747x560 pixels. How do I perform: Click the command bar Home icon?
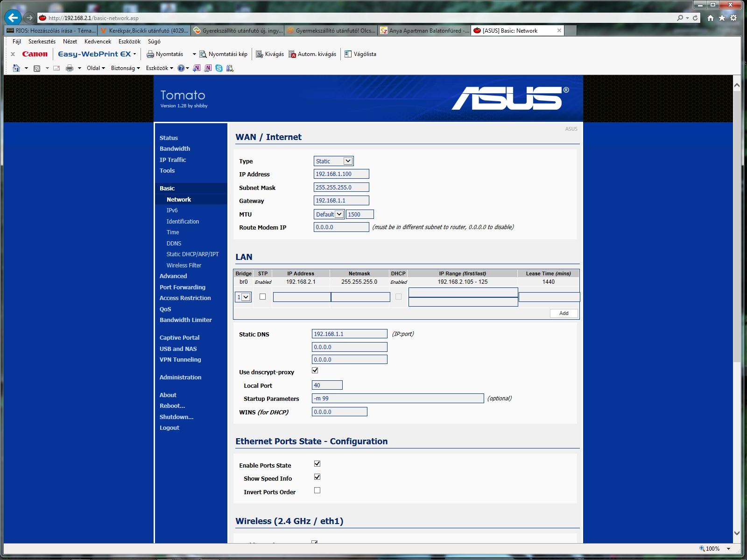point(16,68)
